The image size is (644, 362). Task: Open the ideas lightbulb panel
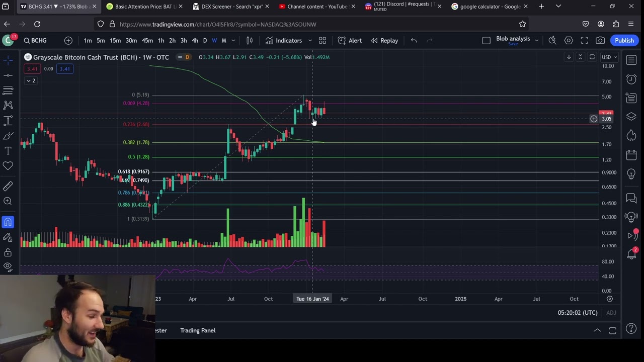[x=631, y=173]
